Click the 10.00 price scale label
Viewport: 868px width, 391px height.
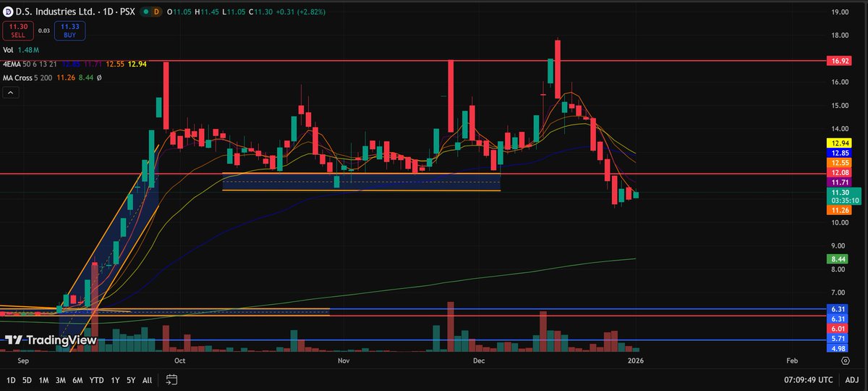point(840,222)
